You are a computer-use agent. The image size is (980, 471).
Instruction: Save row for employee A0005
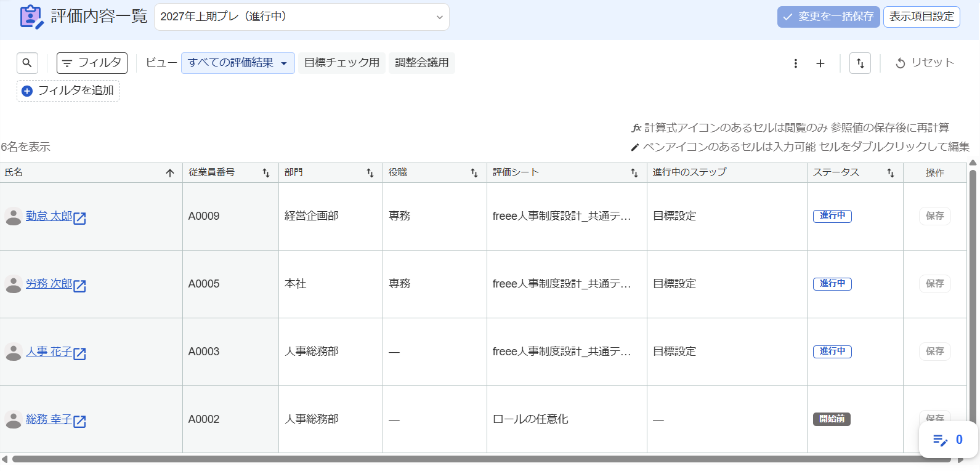coord(934,284)
